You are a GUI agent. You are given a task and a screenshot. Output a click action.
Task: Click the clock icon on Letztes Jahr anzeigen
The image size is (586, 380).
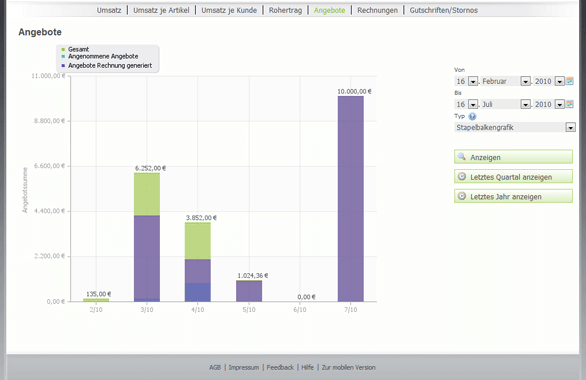click(462, 196)
